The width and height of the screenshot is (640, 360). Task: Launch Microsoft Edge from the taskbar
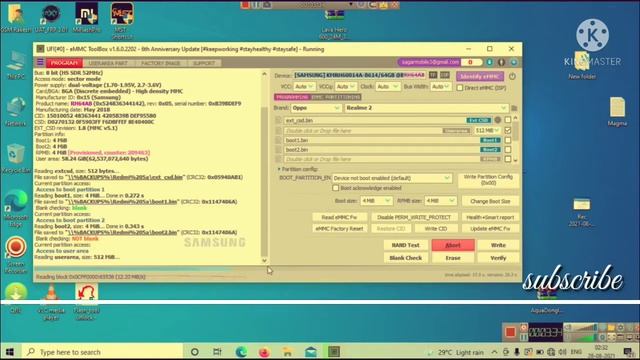[x=241, y=352]
